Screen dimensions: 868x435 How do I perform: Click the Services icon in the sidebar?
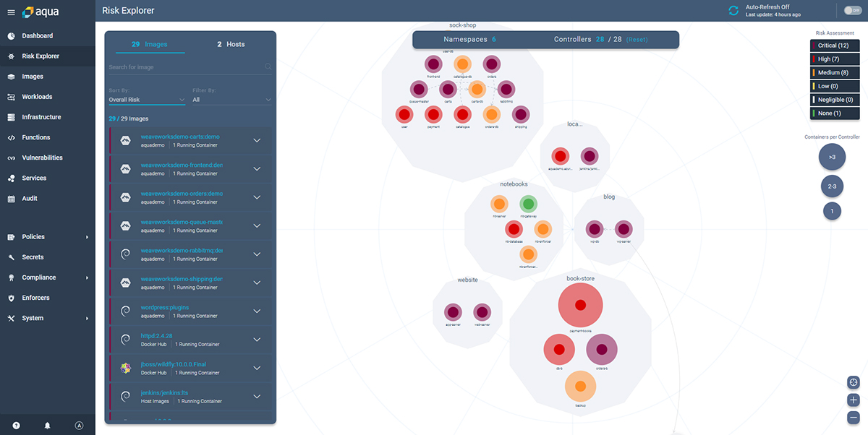tap(11, 178)
